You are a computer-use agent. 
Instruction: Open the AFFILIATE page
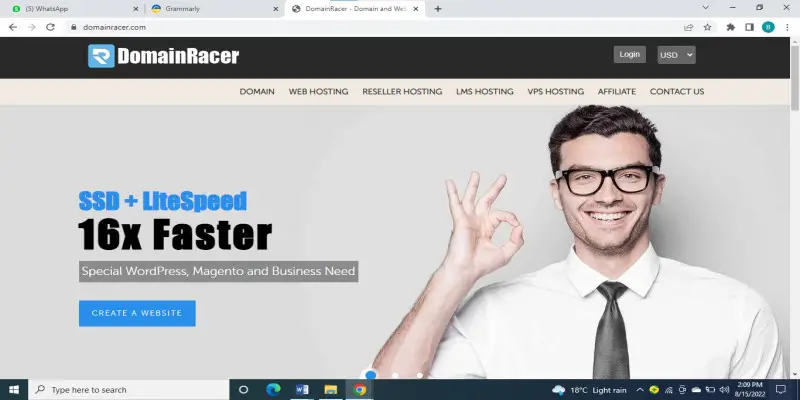click(617, 92)
